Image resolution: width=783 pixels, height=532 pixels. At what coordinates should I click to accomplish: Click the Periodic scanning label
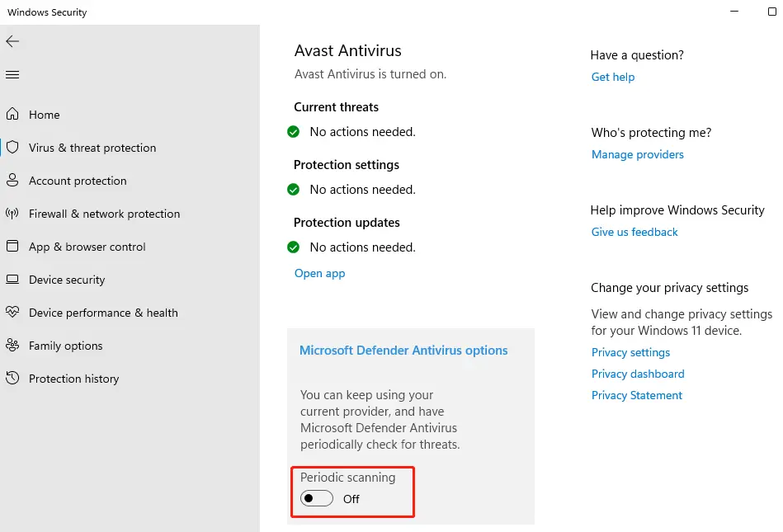pos(347,477)
